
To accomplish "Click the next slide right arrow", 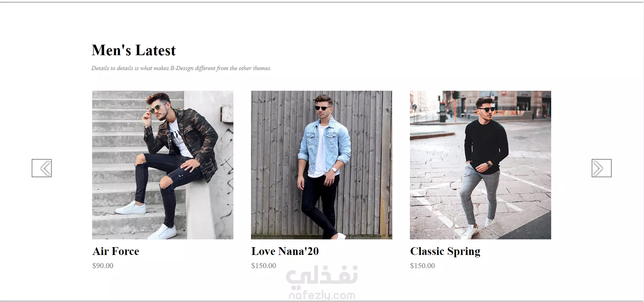I will [x=601, y=168].
